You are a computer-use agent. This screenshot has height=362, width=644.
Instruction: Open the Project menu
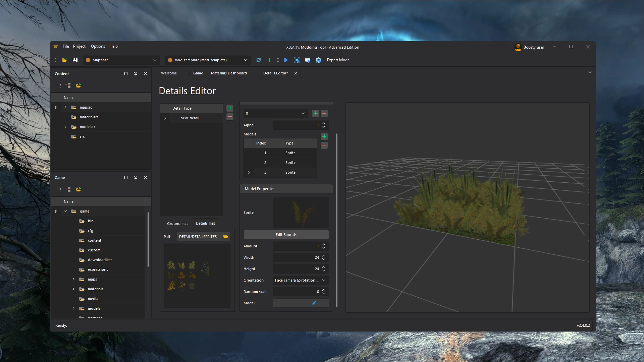click(79, 46)
